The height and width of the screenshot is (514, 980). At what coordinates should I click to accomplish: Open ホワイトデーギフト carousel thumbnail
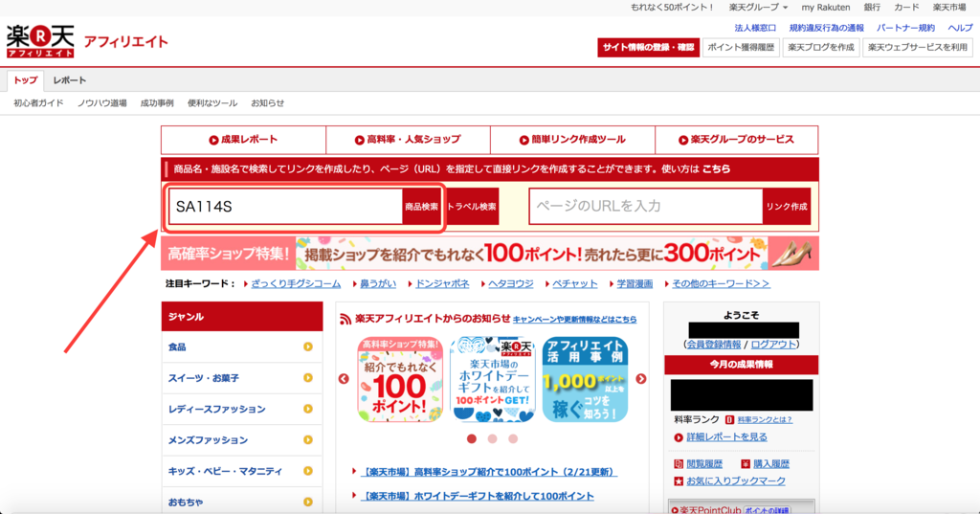(x=493, y=379)
